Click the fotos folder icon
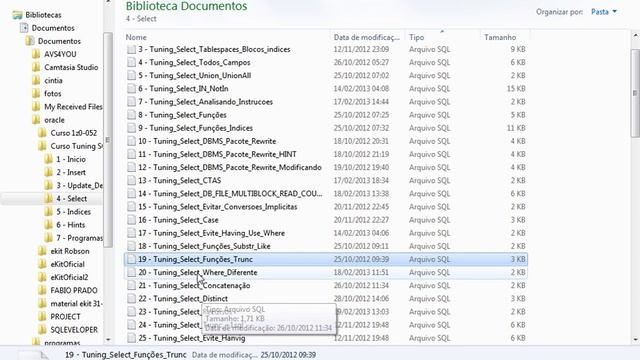The image size is (640, 360). 36,93
